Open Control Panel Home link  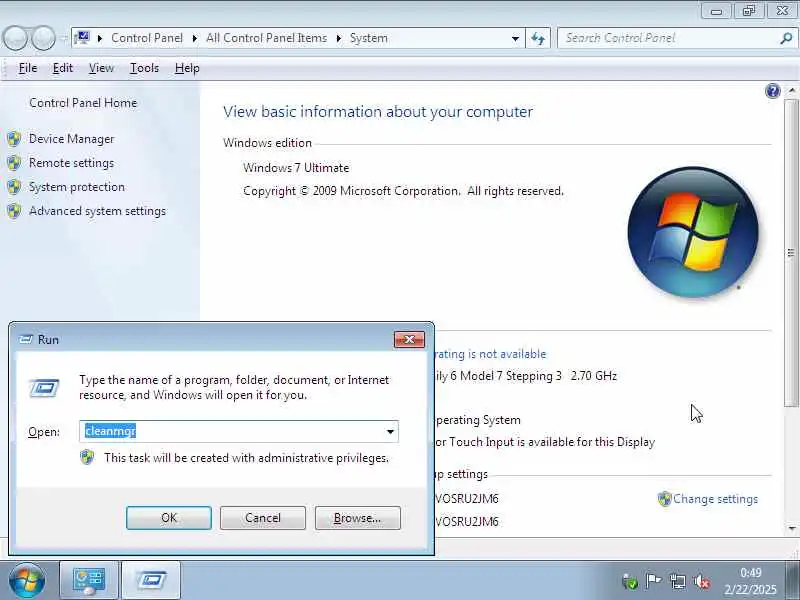tap(83, 103)
